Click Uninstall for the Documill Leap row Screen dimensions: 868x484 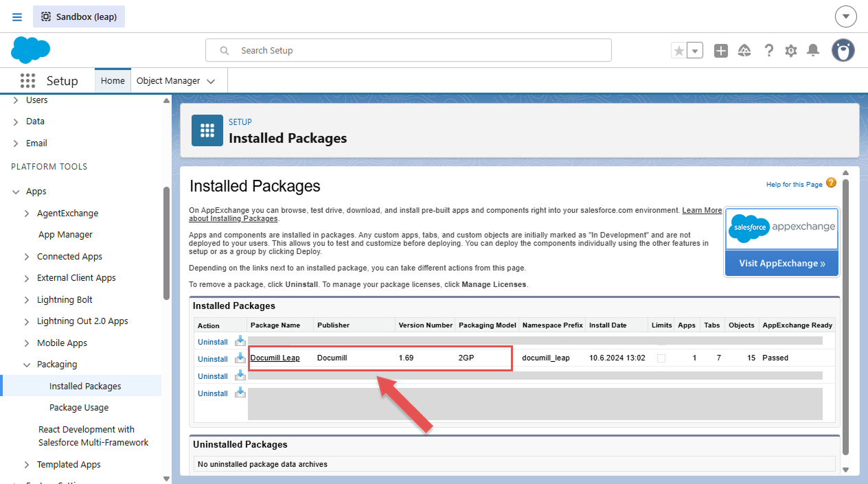[x=213, y=359]
